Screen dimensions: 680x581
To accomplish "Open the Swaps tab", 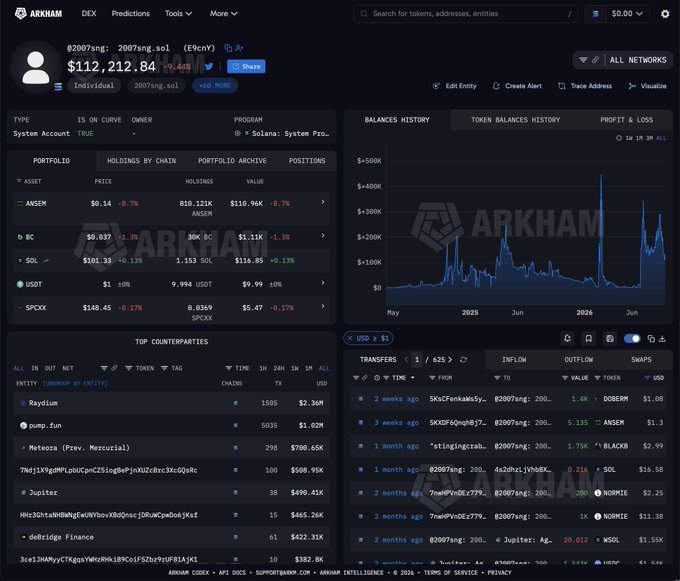I will coord(641,360).
